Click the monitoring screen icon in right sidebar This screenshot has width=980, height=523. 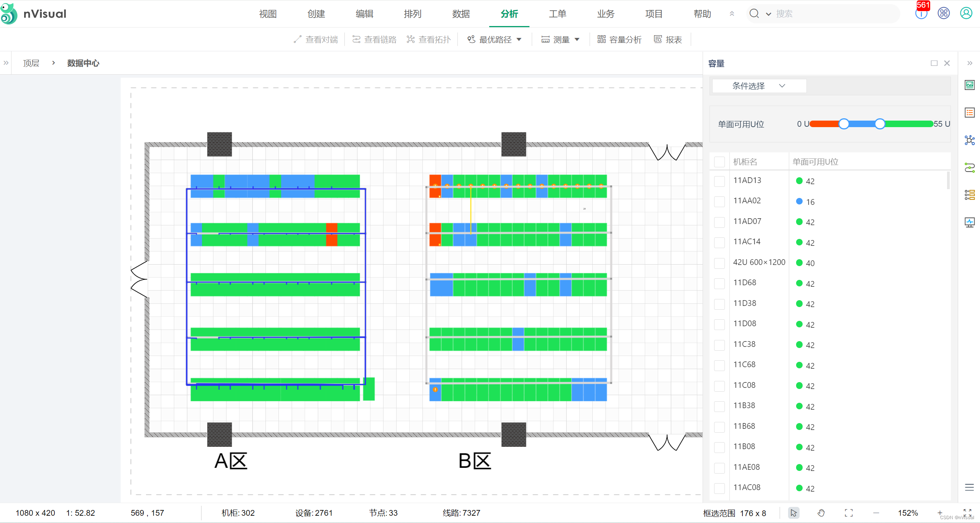coord(969,222)
